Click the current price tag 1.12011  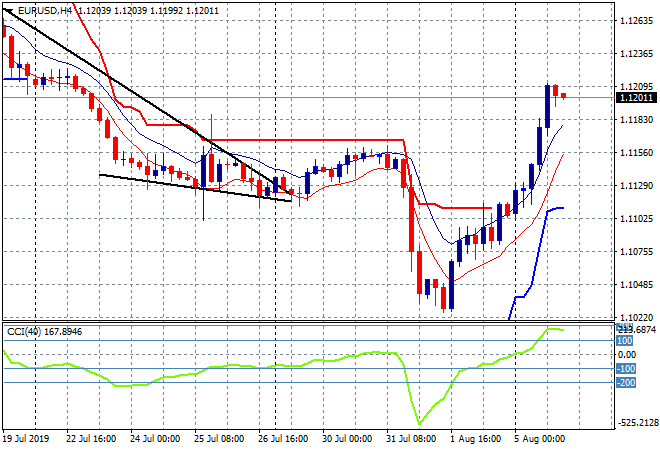[x=636, y=98]
